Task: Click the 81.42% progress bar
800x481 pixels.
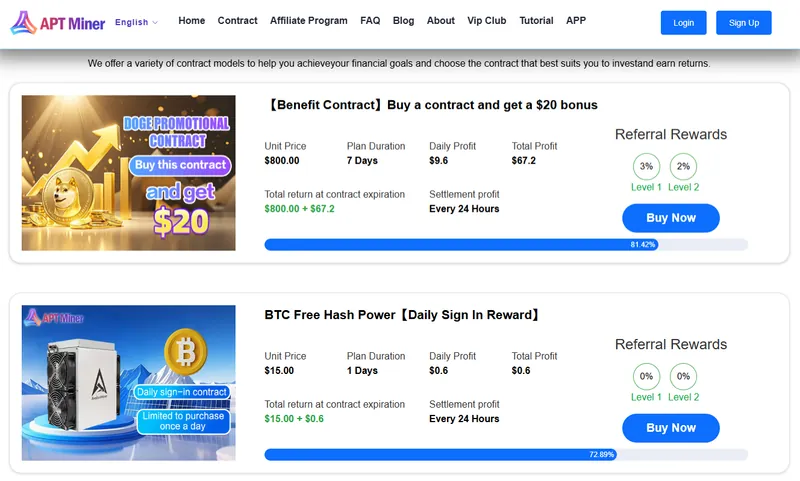Action: [x=506, y=244]
